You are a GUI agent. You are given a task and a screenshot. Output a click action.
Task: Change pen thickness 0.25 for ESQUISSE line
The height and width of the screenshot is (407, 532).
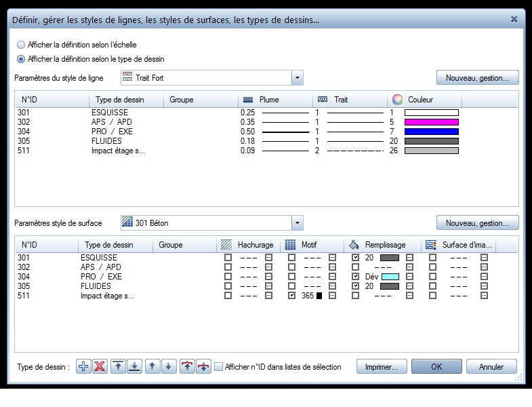pos(275,113)
